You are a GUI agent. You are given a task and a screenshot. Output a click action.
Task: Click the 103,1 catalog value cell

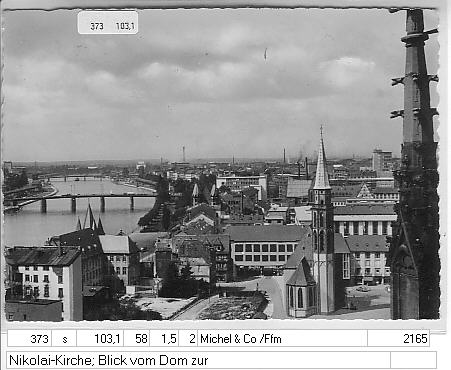point(100,339)
